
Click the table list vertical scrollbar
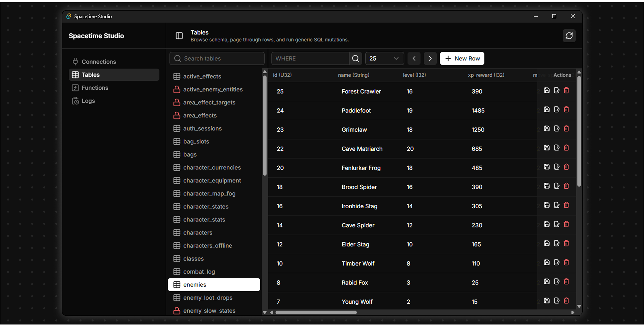pos(265,125)
